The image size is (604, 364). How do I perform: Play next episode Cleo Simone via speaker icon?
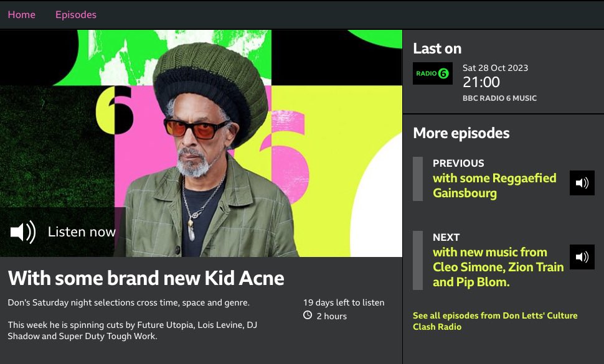click(x=582, y=256)
